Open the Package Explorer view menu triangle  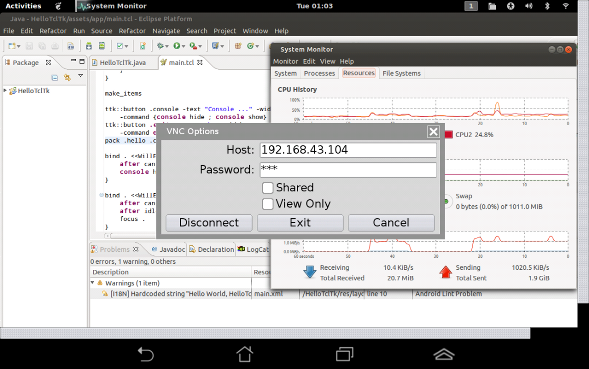[80, 76]
